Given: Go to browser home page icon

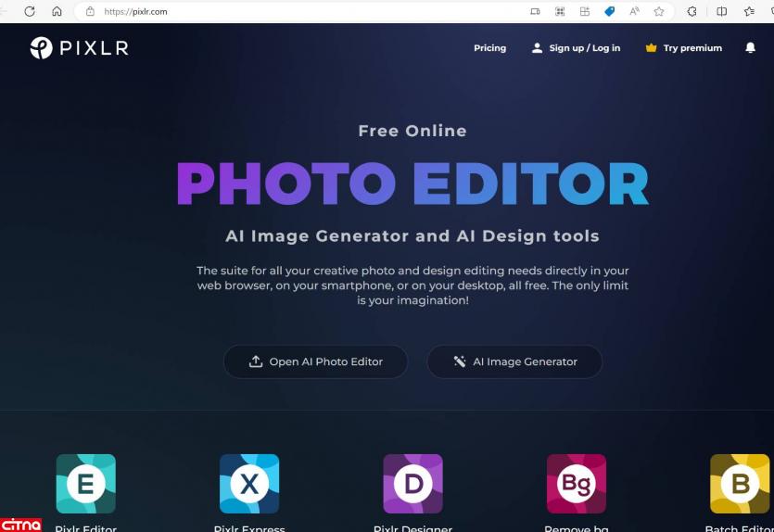Looking at the screenshot, I should click(x=57, y=11).
